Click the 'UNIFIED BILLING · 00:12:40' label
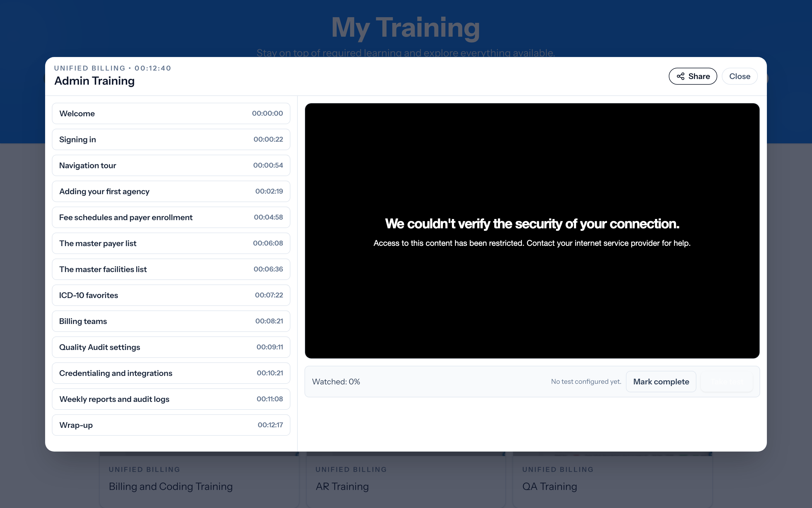This screenshot has height=508, width=812. [113, 68]
